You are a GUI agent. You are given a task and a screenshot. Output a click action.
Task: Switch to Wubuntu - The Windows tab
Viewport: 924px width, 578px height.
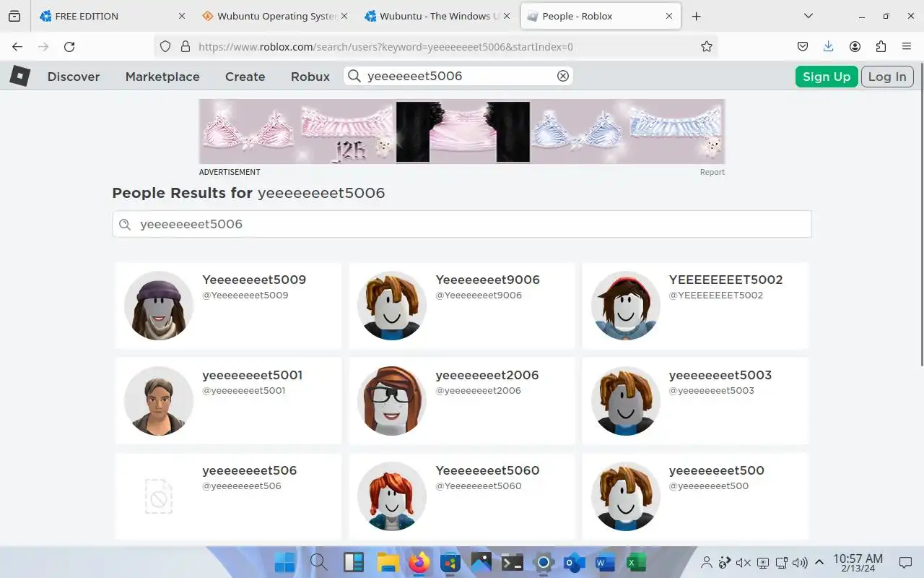click(x=438, y=16)
